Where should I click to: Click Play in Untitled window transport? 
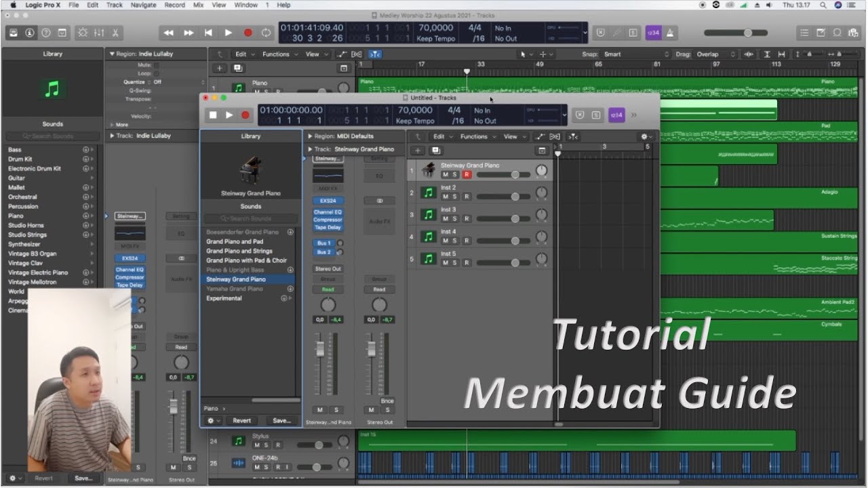click(x=229, y=115)
